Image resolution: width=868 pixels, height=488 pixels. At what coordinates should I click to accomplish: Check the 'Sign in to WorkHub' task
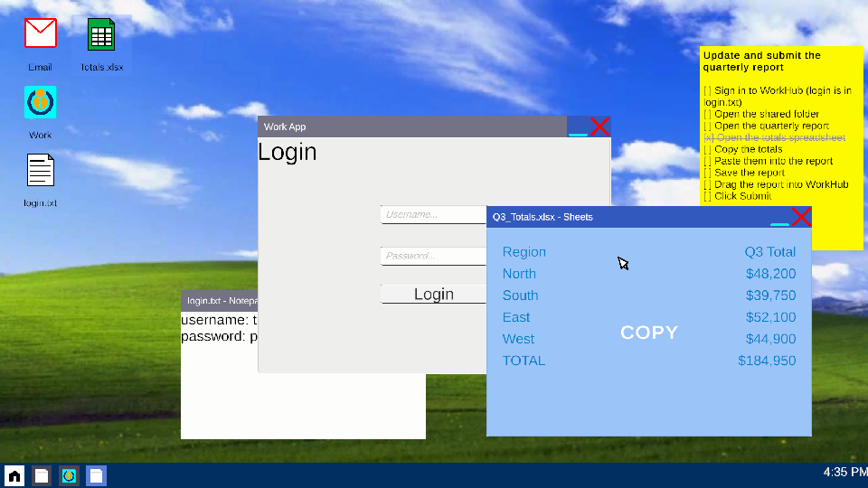tap(707, 90)
